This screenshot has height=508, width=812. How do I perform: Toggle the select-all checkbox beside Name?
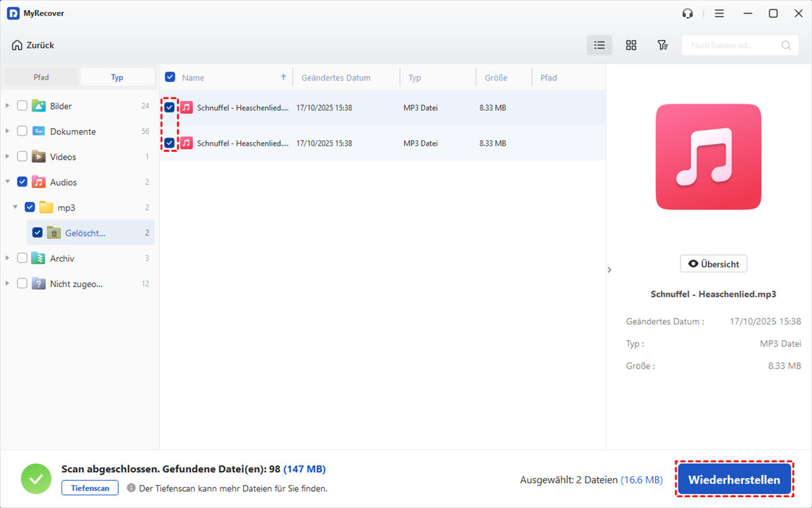pyautogui.click(x=170, y=77)
